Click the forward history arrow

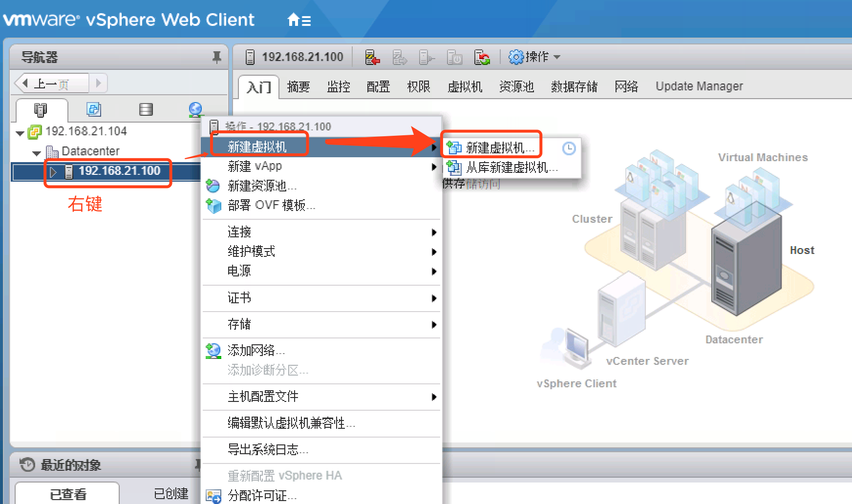click(x=99, y=84)
